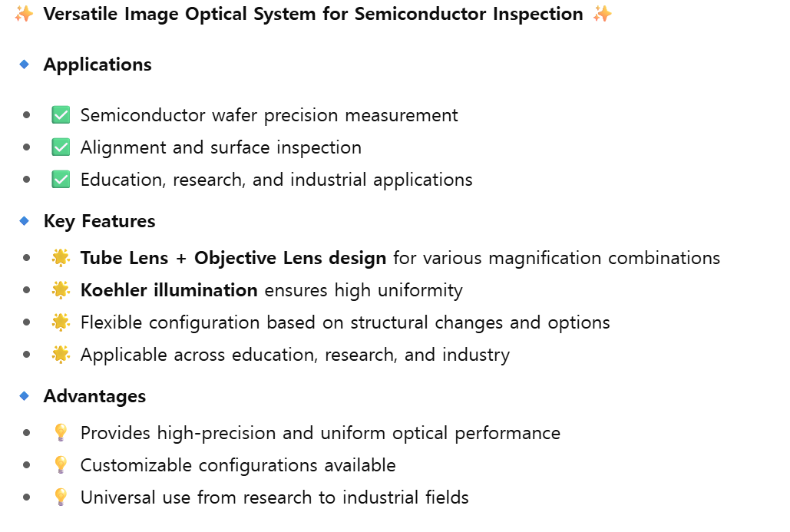The image size is (790, 532).
Task: Click the light bulb beside "Universal use" line
Action: coord(61,497)
